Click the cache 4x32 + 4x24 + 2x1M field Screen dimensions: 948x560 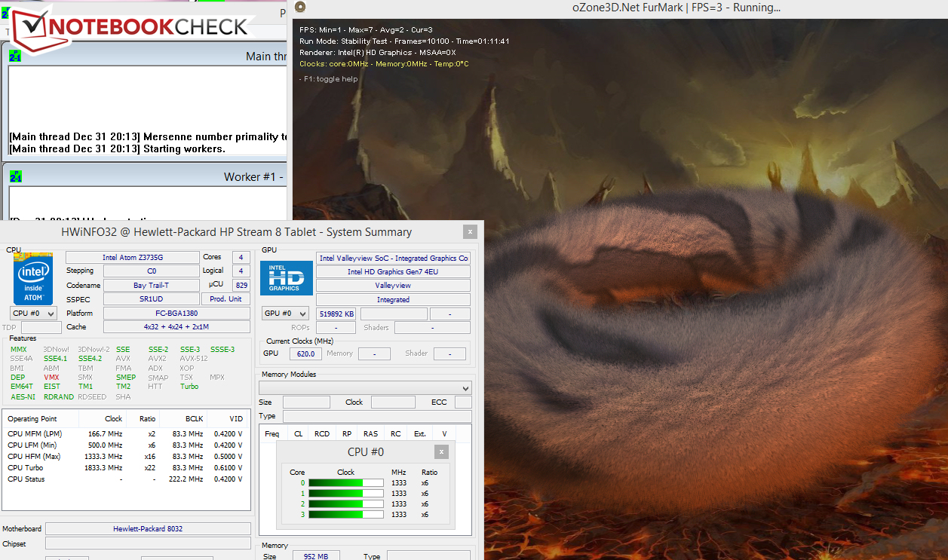[x=176, y=327]
